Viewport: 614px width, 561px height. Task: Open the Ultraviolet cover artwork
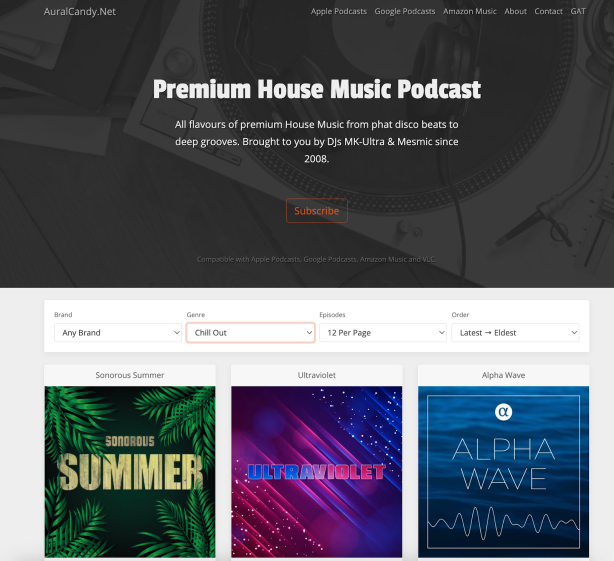pos(317,472)
